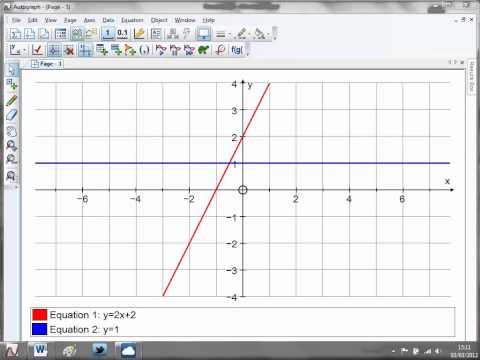Open the Page menu

tap(70, 20)
